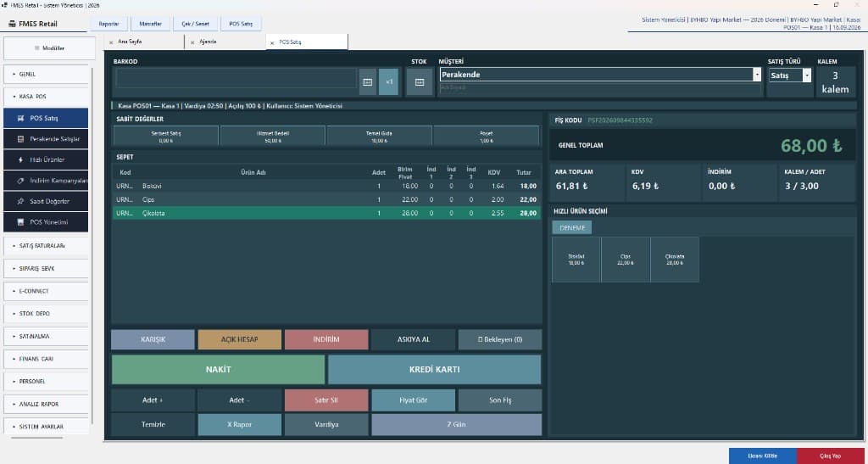Click the red İNDİRİM button
Screen dimensions: 868x464
pyautogui.click(x=326, y=339)
